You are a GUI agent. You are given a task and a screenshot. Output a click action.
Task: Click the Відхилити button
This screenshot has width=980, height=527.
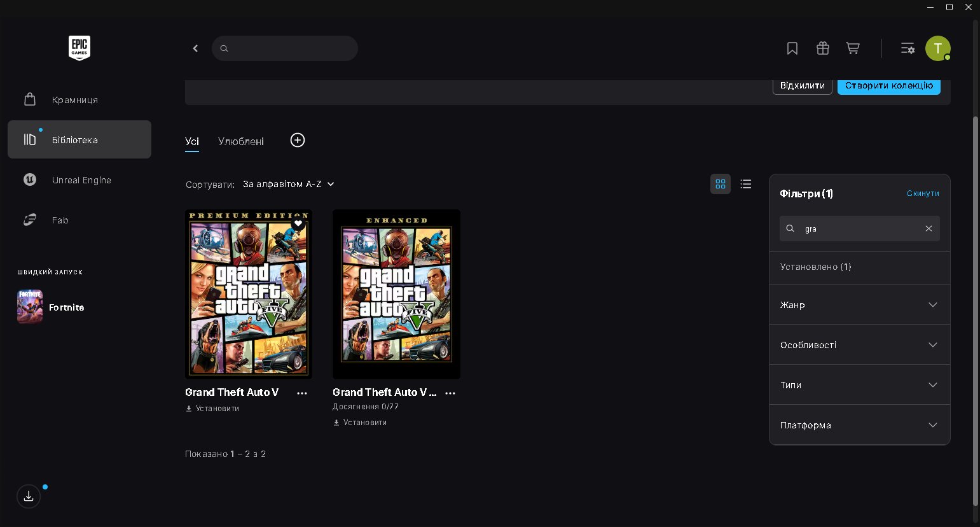point(803,85)
